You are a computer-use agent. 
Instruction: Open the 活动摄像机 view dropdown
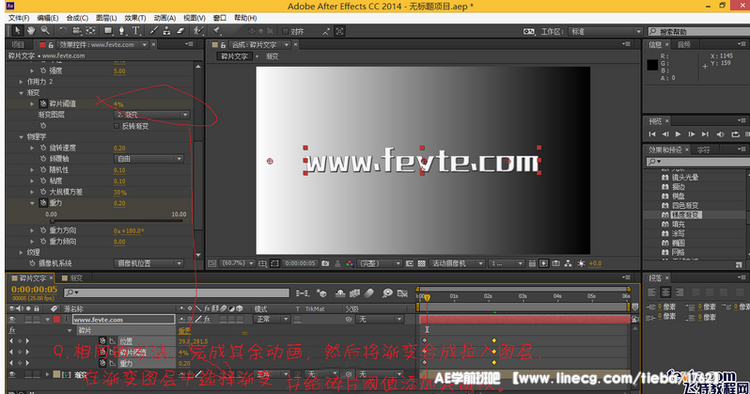[x=458, y=263]
